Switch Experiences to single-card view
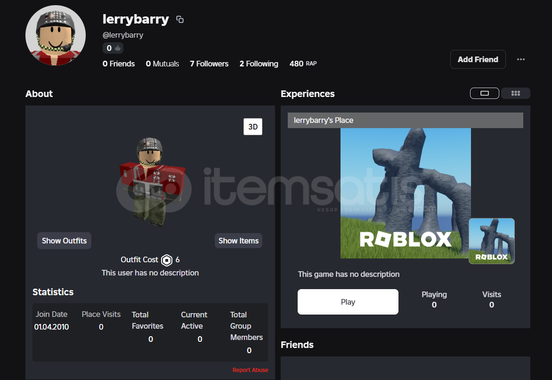Screen dimensions: 552x380 tap(484, 93)
